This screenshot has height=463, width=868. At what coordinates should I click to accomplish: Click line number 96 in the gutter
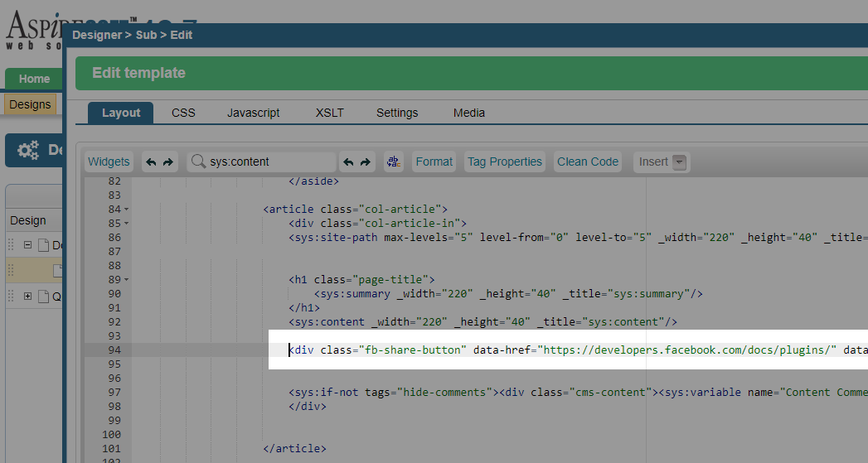[x=114, y=379]
